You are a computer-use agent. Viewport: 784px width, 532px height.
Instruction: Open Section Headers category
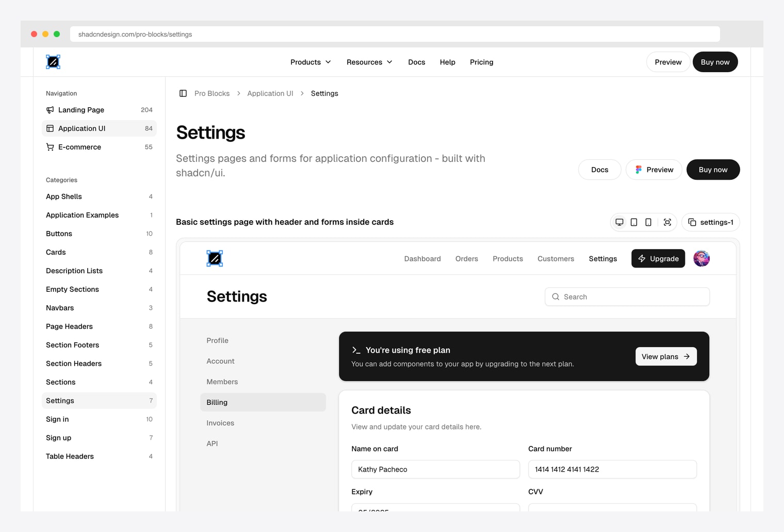pyautogui.click(x=99, y=363)
